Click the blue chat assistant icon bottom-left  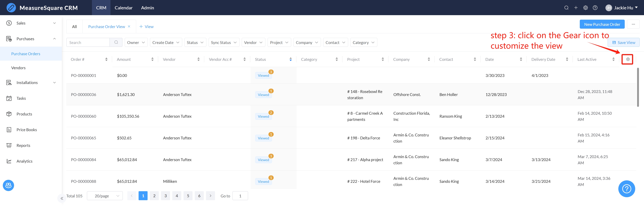click(x=8, y=185)
